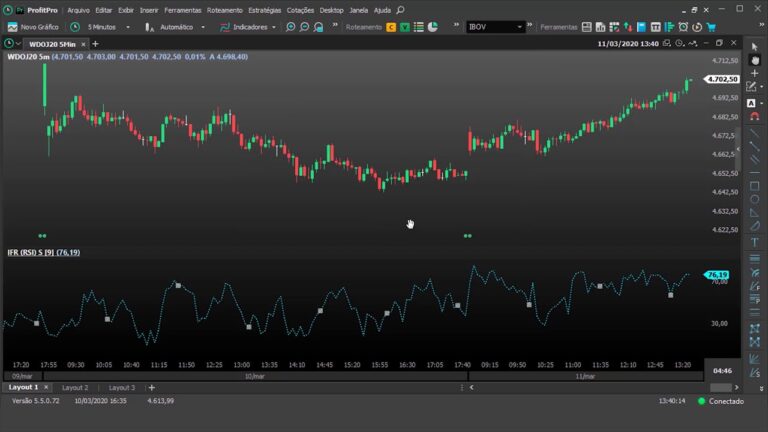Select the ellipse drawing tool
Screen dimensions: 768x432
click(x=754, y=200)
